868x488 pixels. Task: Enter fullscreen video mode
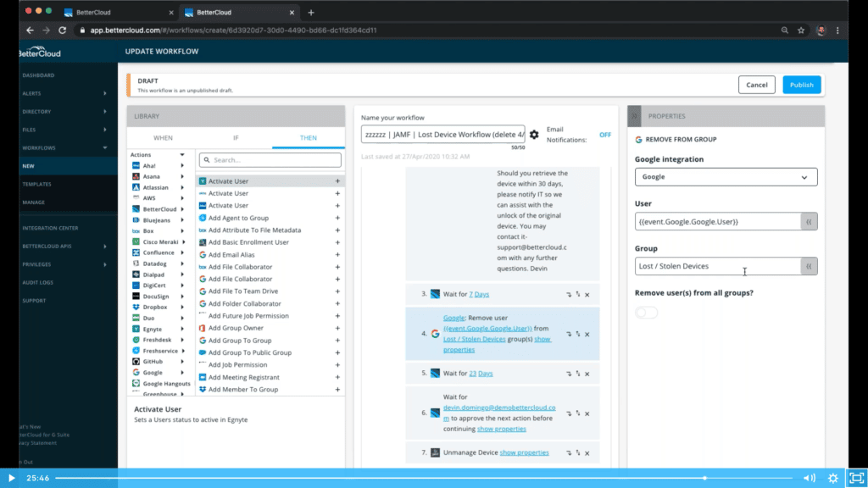856,478
